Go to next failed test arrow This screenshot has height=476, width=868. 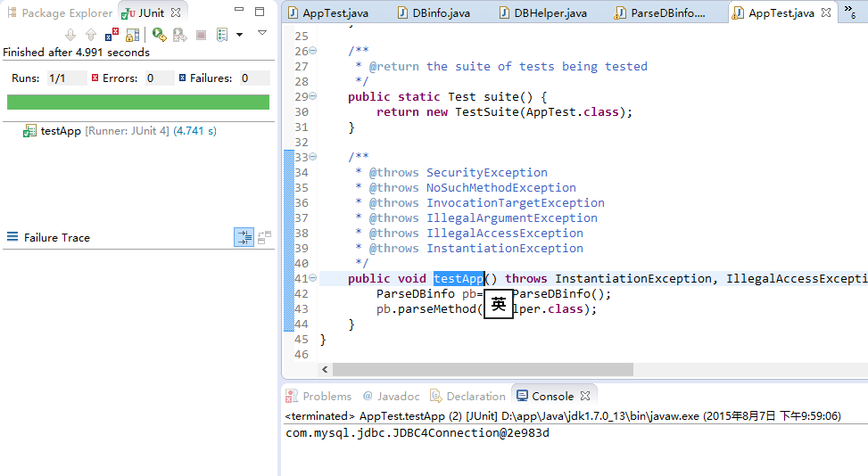tap(70, 36)
